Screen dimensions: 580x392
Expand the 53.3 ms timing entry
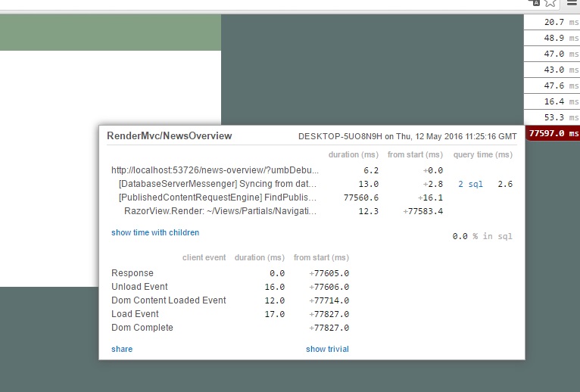click(x=553, y=117)
